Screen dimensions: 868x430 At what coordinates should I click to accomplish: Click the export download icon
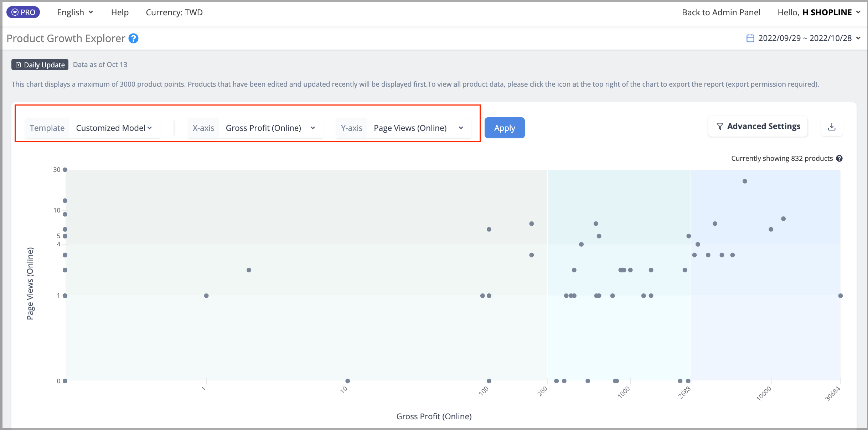pos(832,127)
